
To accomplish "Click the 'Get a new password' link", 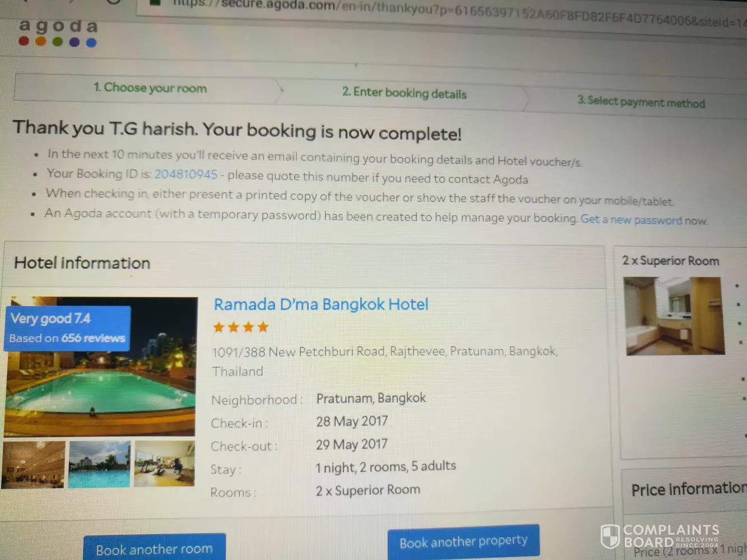I will (x=631, y=220).
